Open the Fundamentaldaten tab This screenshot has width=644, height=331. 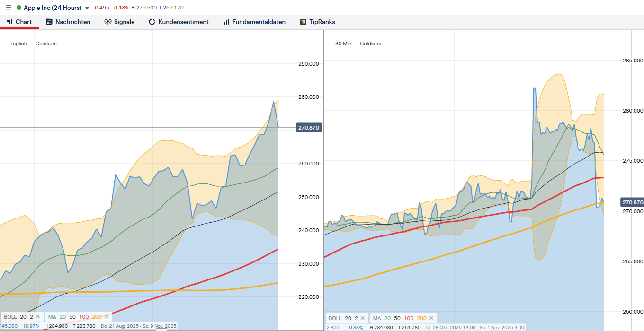[x=254, y=22]
